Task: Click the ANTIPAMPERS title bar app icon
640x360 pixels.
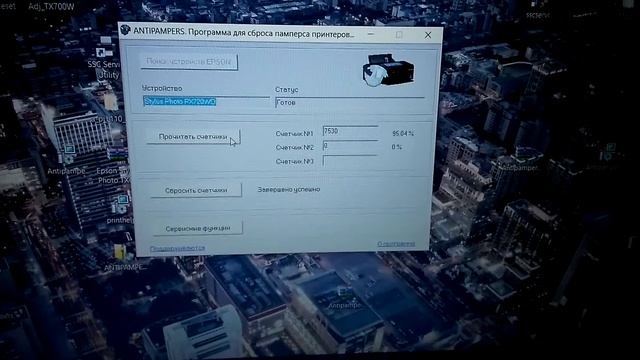Action: click(x=125, y=30)
